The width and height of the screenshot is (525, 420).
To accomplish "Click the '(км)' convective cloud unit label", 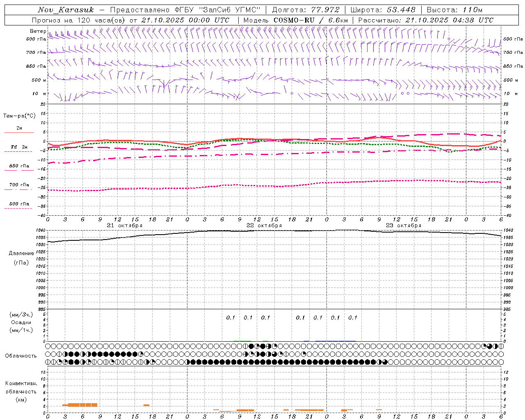I will pos(21,399).
